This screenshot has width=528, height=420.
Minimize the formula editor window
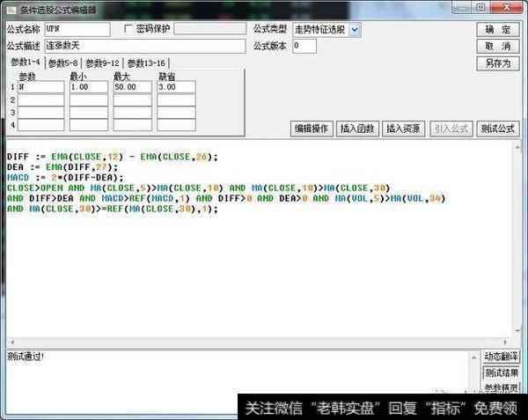click(x=463, y=8)
